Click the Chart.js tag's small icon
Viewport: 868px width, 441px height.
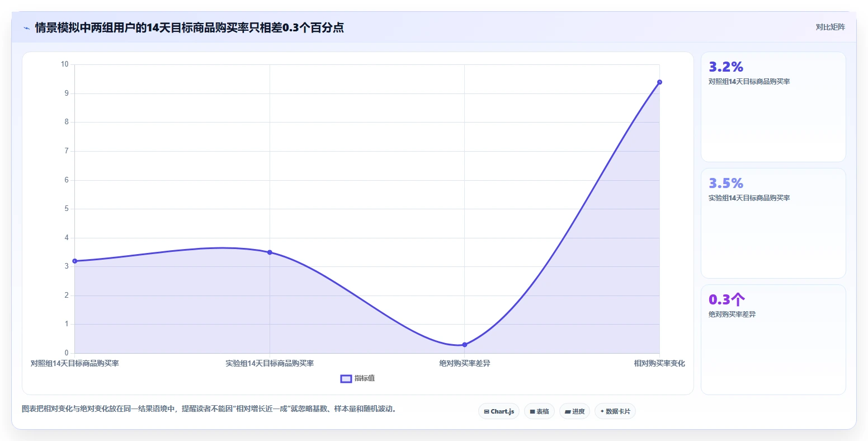[487, 411]
